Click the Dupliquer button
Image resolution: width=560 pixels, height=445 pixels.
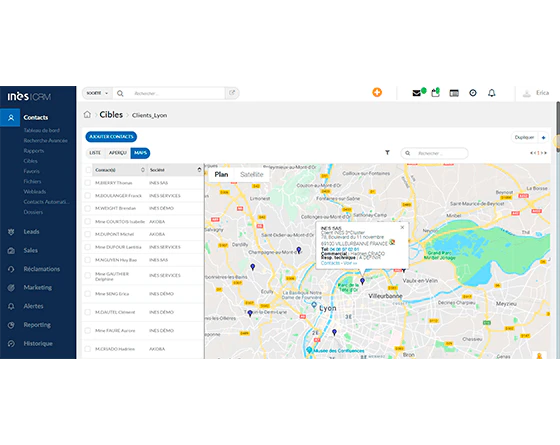(524, 137)
